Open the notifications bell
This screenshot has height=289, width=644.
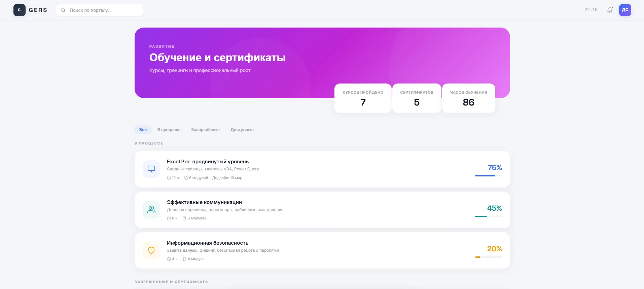click(609, 10)
